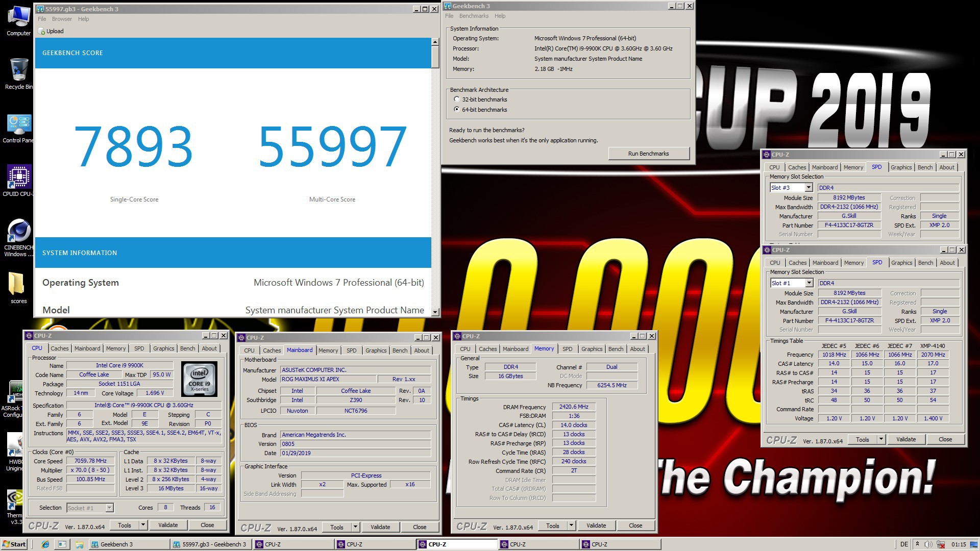Click the 55997 multi-core score

332,147
